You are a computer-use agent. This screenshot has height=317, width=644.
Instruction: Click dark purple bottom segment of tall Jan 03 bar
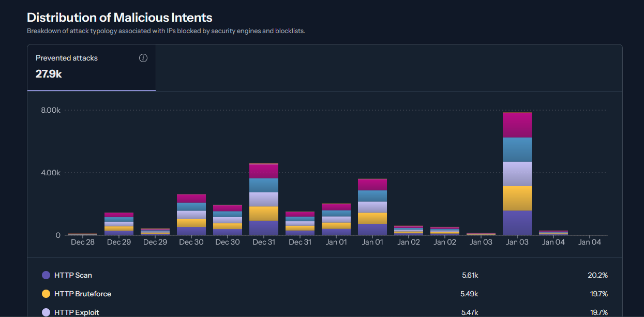tap(517, 222)
